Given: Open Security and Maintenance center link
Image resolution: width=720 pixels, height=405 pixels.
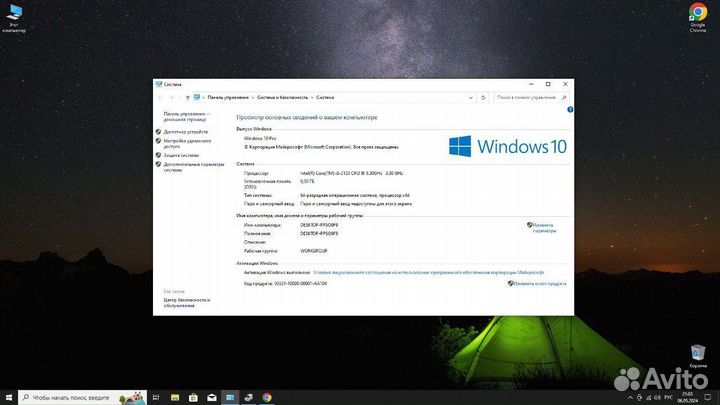Looking at the screenshot, I should [186, 303].
